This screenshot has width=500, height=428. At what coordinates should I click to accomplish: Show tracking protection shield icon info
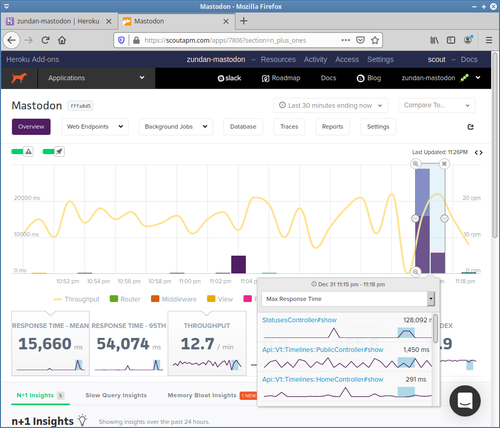(121, 40)
